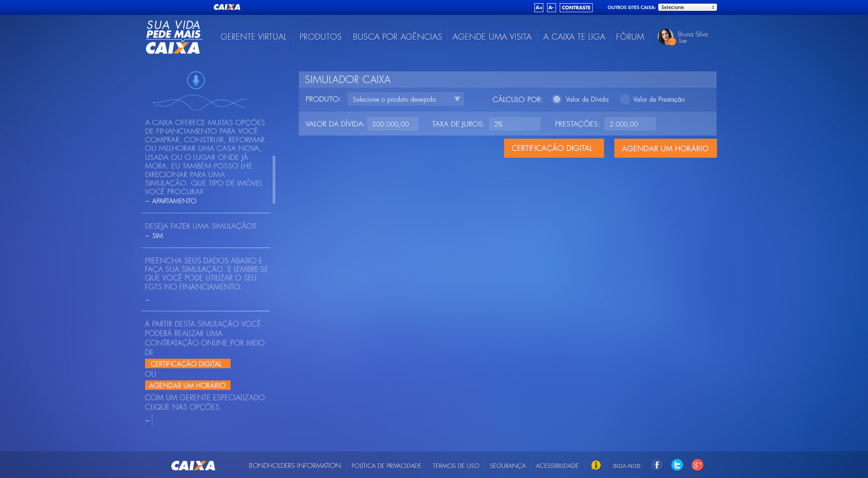
Task: Focus the Valor da Dívida input field
Action: click(x=393, y=124)
